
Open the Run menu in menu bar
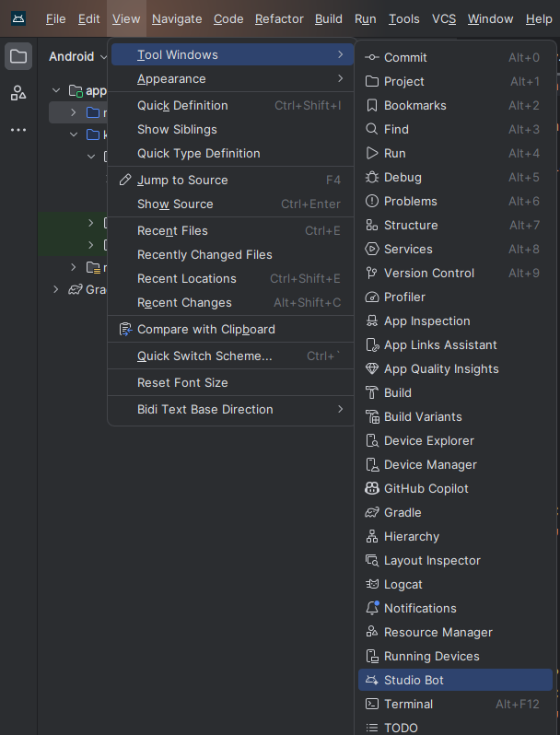tap(365, 19)
